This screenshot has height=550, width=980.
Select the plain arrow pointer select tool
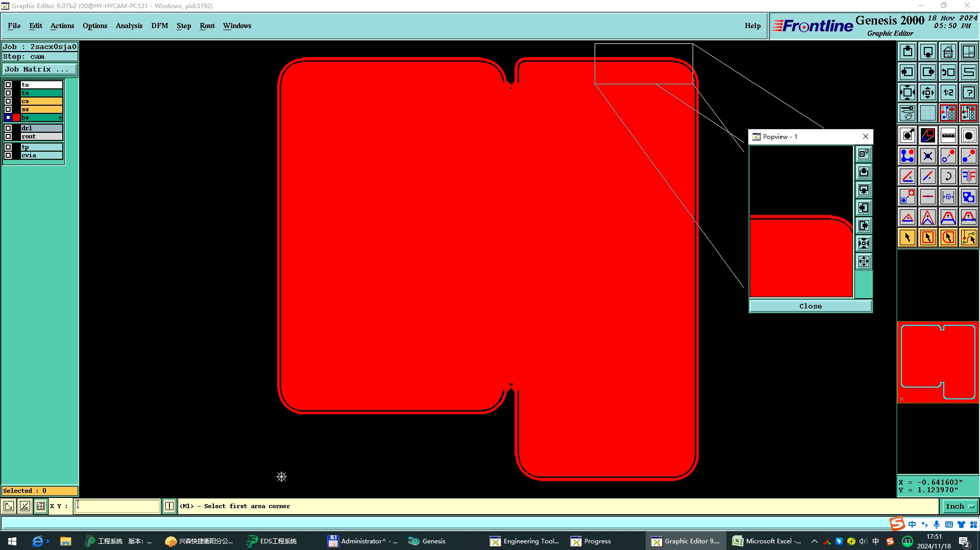click(908, 237)
